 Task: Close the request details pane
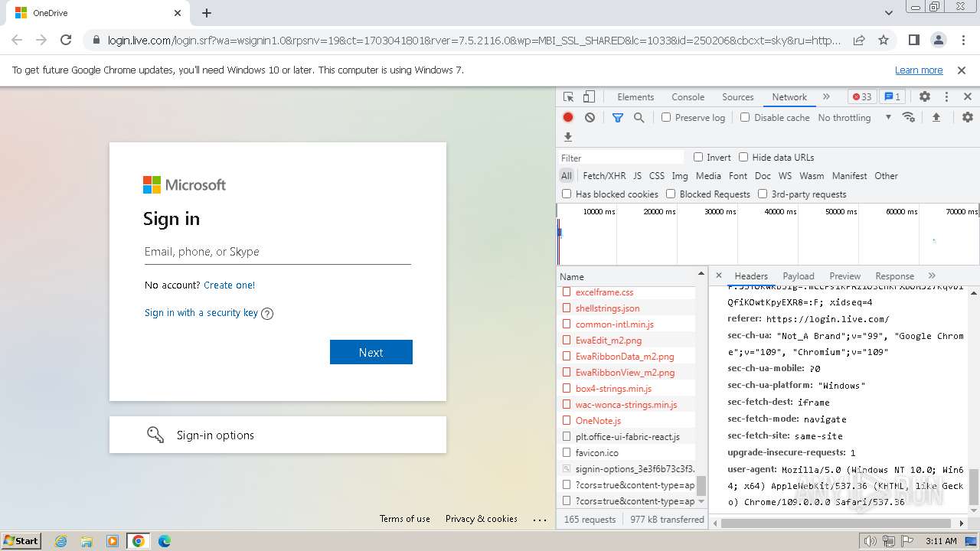718,275
